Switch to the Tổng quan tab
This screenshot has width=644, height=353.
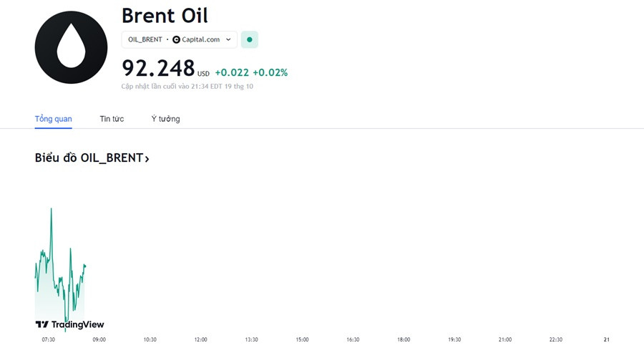[x=54, y=119]
